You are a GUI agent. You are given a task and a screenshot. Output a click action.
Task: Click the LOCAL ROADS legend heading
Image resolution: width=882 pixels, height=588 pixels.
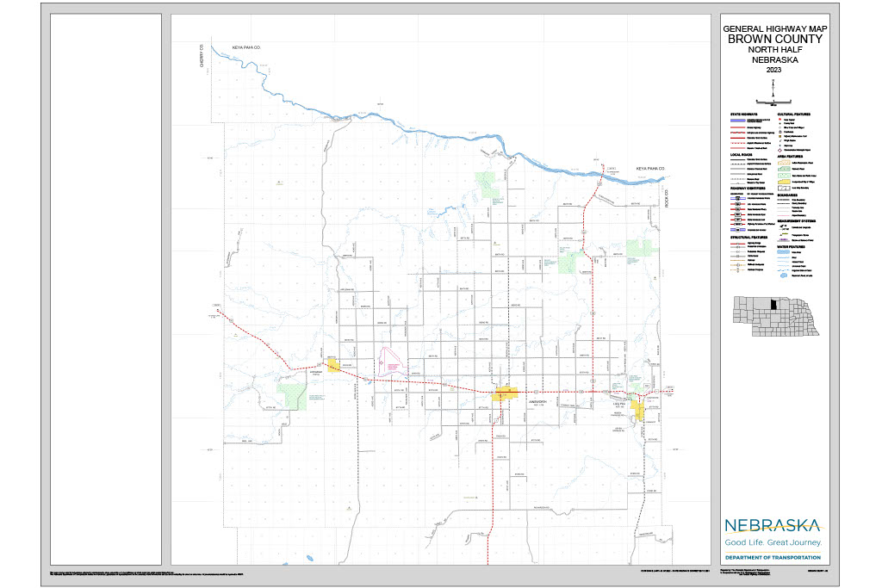click(741, 155)
